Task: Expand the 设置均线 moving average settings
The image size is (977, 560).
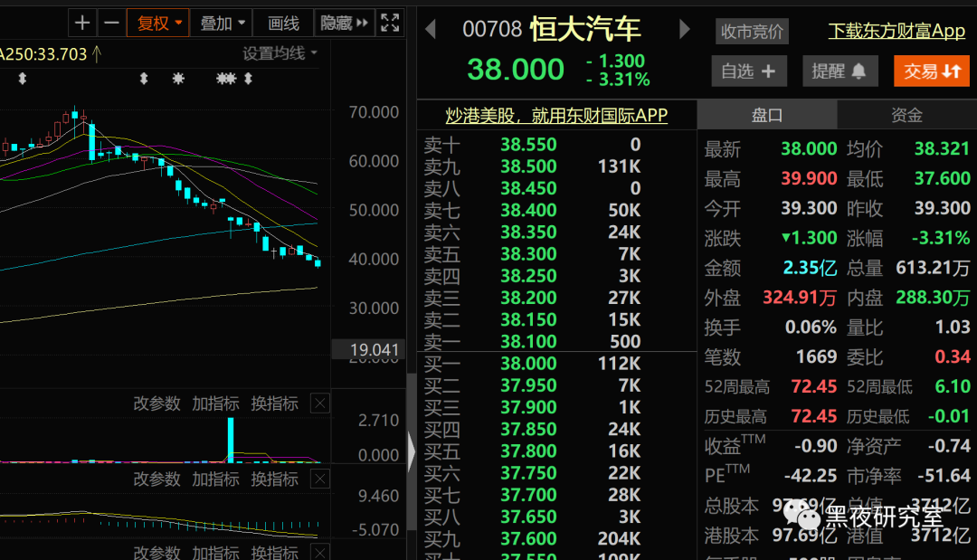Action: (x=280, y=53)
